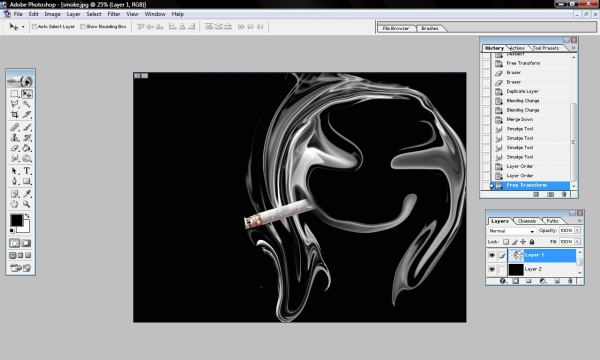Select the Eraser tool in toolbox
Screen dimensions: 600x360
15,148
